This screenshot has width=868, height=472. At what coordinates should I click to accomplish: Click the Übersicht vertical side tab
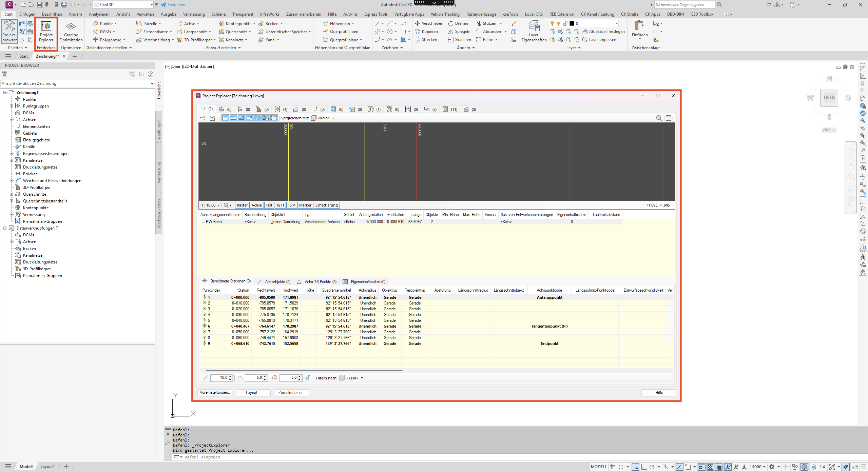pos(159,90)
